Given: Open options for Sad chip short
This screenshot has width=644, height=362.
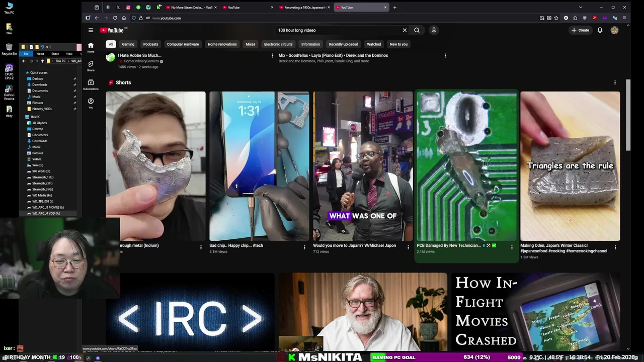Looking at the screenshot, I should pos(304,247).
